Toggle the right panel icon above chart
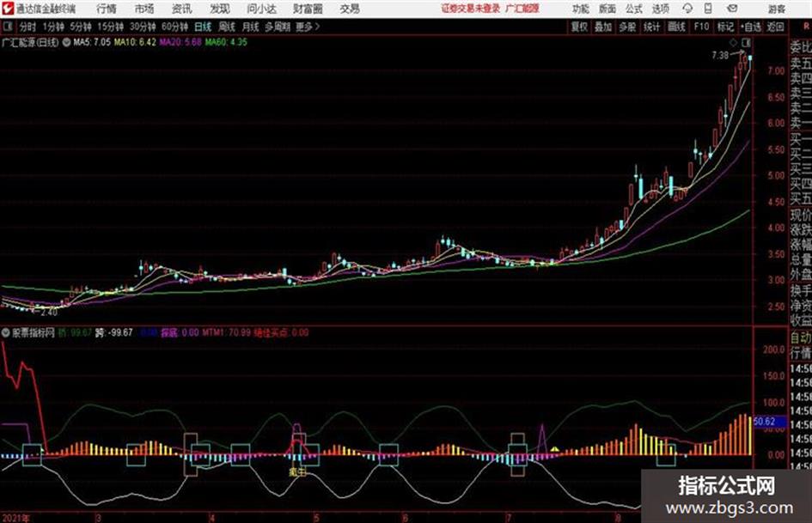This screenshot has height=523, width=812. pyautogui.click(x=746, y=42)
